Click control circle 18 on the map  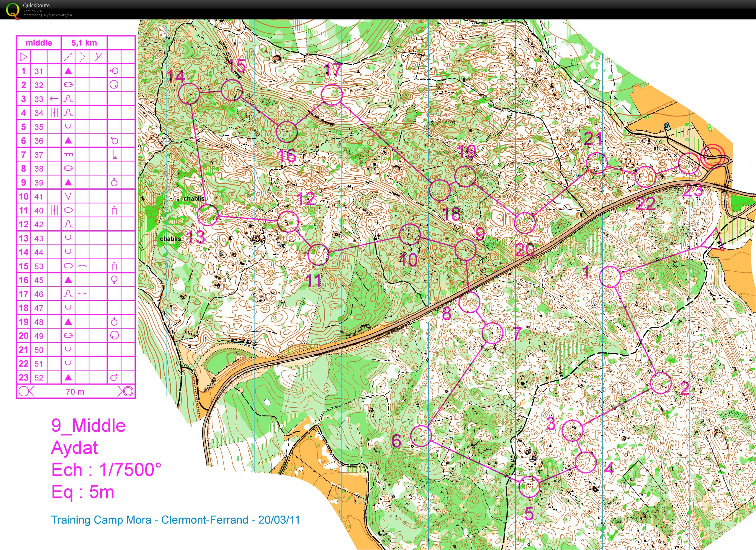440,190
